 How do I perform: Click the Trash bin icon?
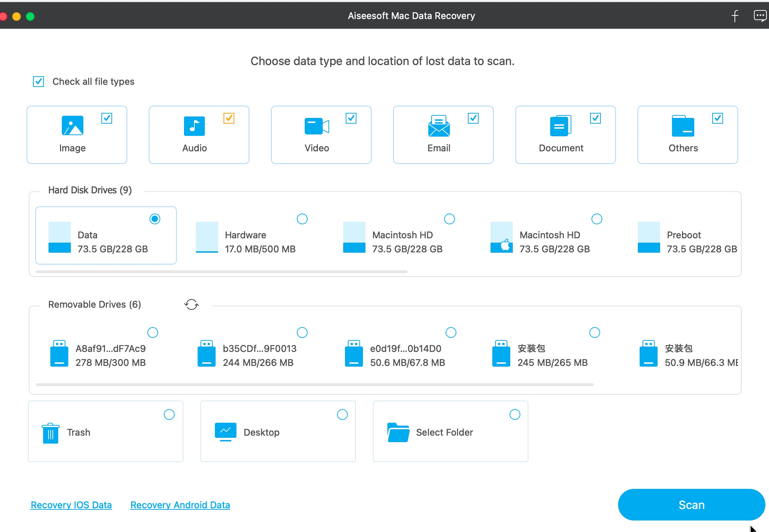pos(51,433)
